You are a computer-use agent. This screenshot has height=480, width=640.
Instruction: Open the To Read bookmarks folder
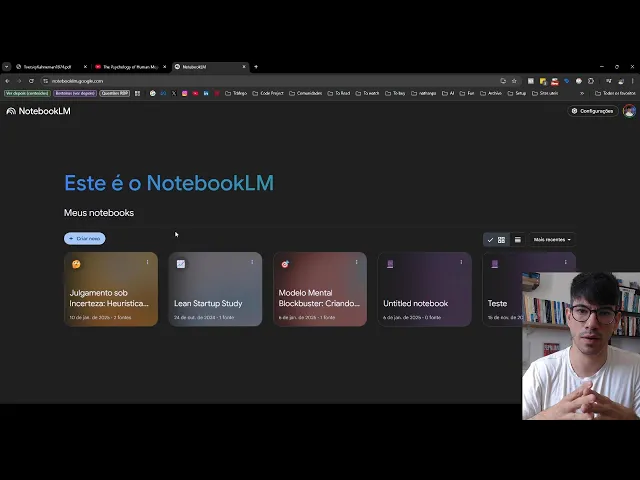click(339, 93)
